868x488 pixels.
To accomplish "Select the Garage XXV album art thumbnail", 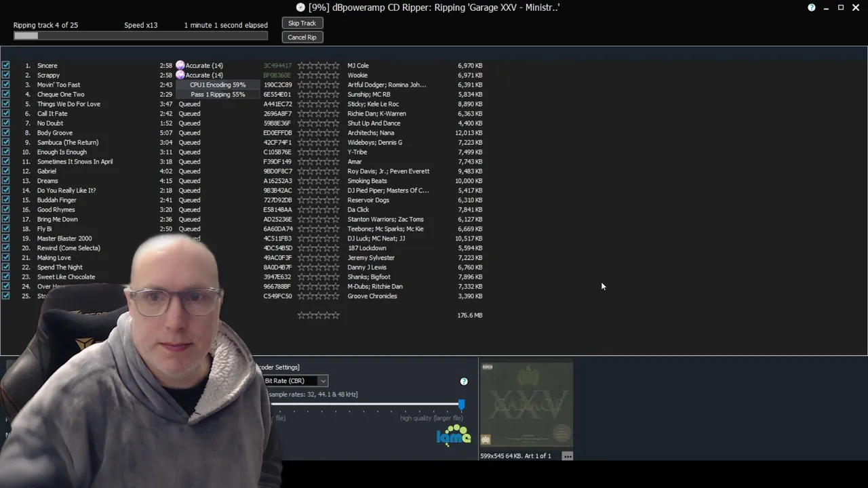I will click(x=526, y=404).
